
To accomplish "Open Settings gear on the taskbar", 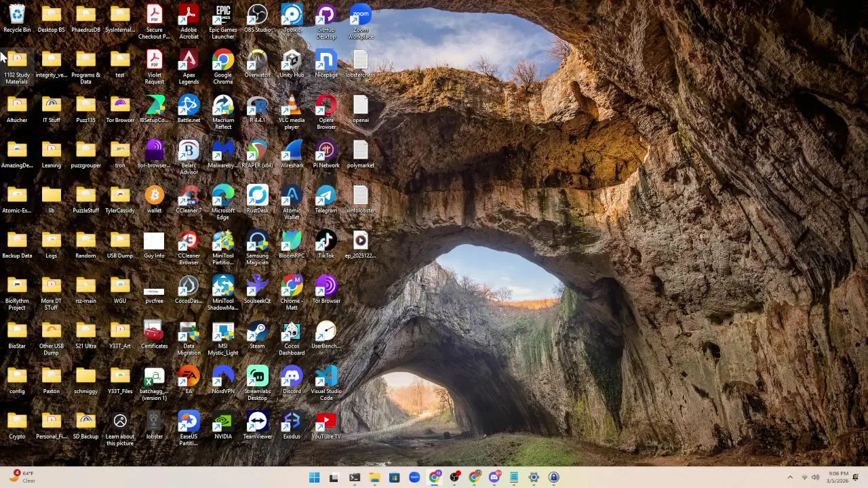I will click(x=534, y=478).
